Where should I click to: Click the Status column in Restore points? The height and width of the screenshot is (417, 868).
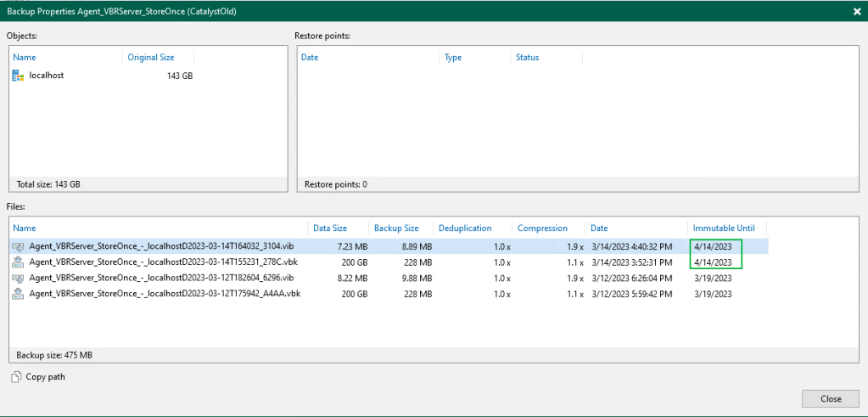(527, 58)
